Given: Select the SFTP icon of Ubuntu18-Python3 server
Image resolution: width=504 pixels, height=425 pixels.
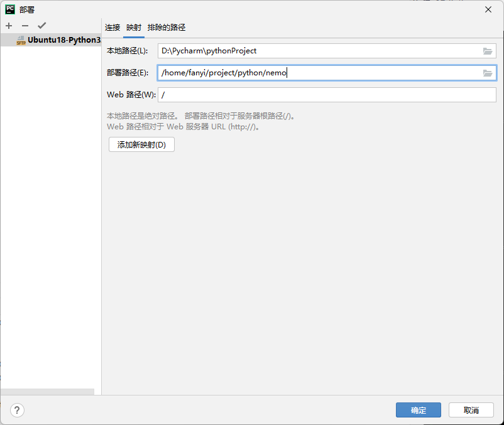Looking at the screenshot, I should [x=21, y=40].
